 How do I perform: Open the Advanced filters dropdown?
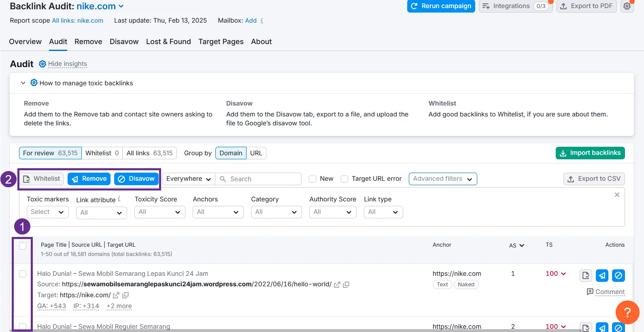click(443, 179)
